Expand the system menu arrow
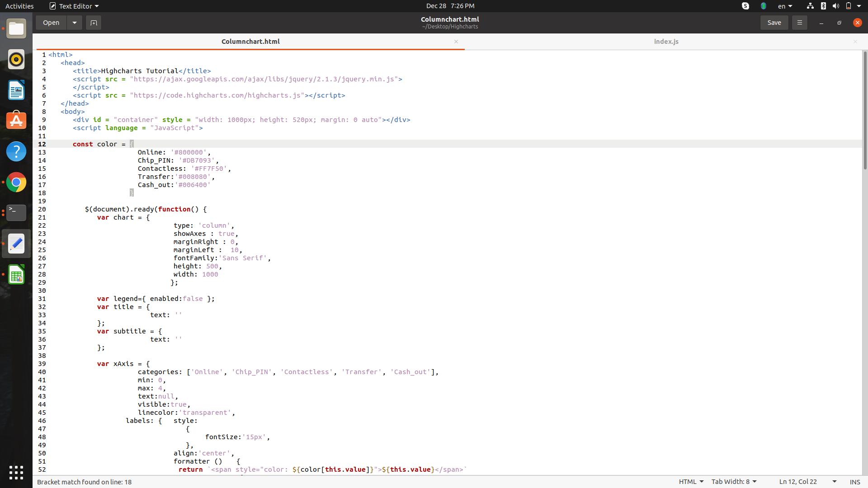Screen dimensions: 868x488 [x=859, y=6]
